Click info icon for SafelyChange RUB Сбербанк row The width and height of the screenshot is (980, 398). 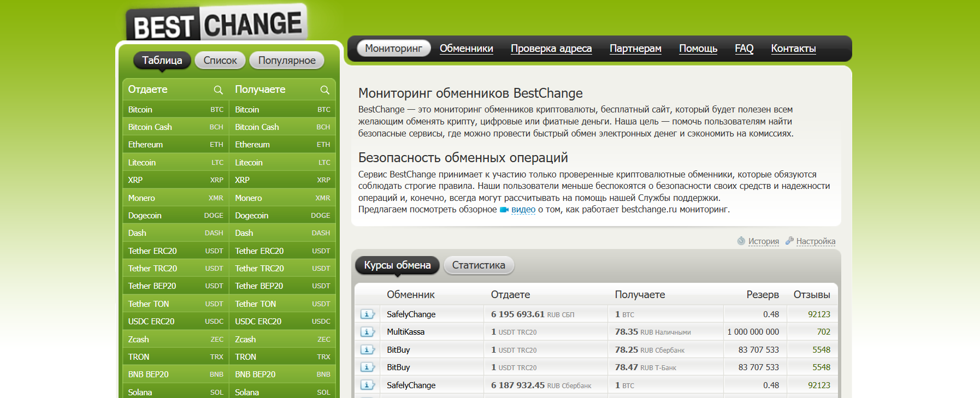pos(368,385)
